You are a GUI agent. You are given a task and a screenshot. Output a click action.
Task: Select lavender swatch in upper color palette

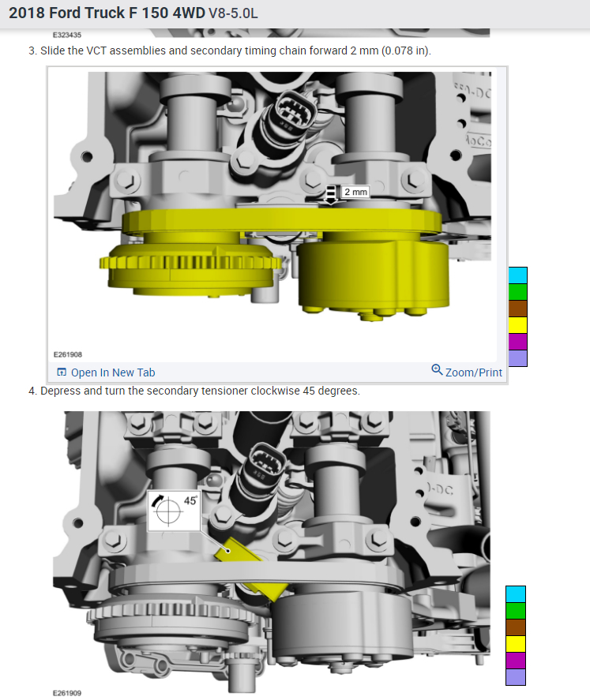click(x=517, y=358)
